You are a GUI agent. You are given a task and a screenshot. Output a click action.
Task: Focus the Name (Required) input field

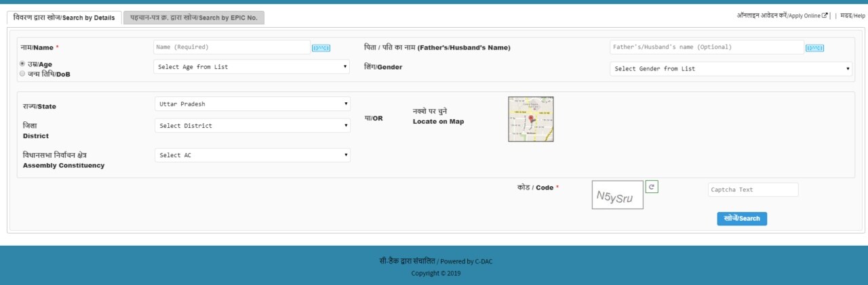[231, 47]
